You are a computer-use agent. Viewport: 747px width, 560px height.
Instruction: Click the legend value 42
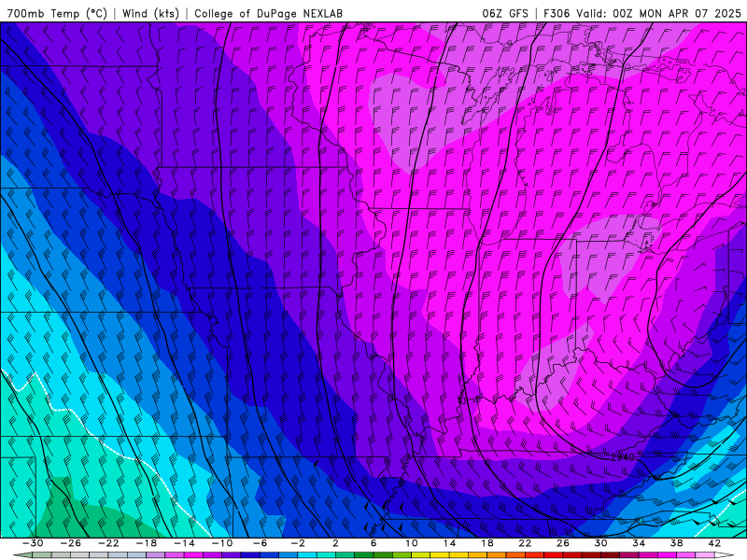(714, 543)
